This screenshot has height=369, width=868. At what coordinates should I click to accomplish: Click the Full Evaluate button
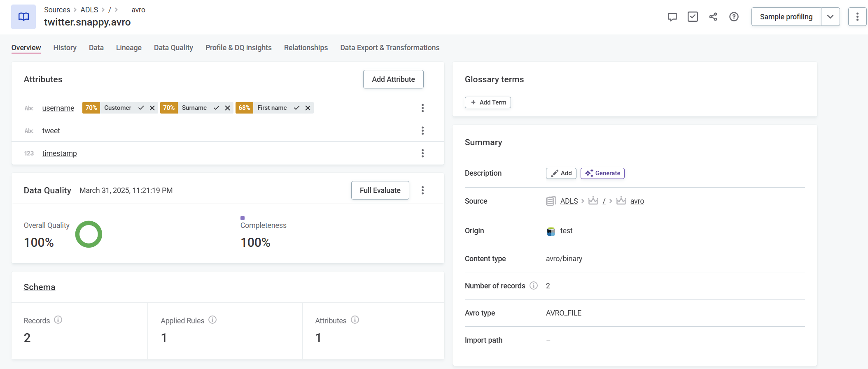coord(380,190)
